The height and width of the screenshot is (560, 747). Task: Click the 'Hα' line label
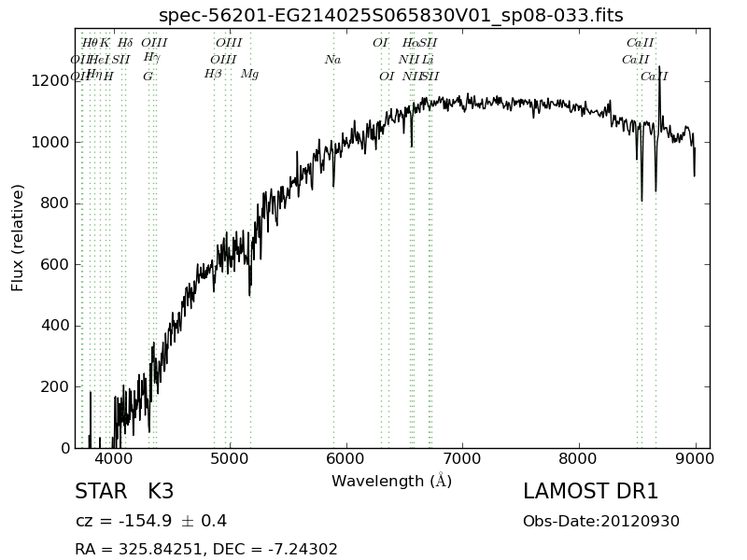pyautogui.click(x=410, y=43)
